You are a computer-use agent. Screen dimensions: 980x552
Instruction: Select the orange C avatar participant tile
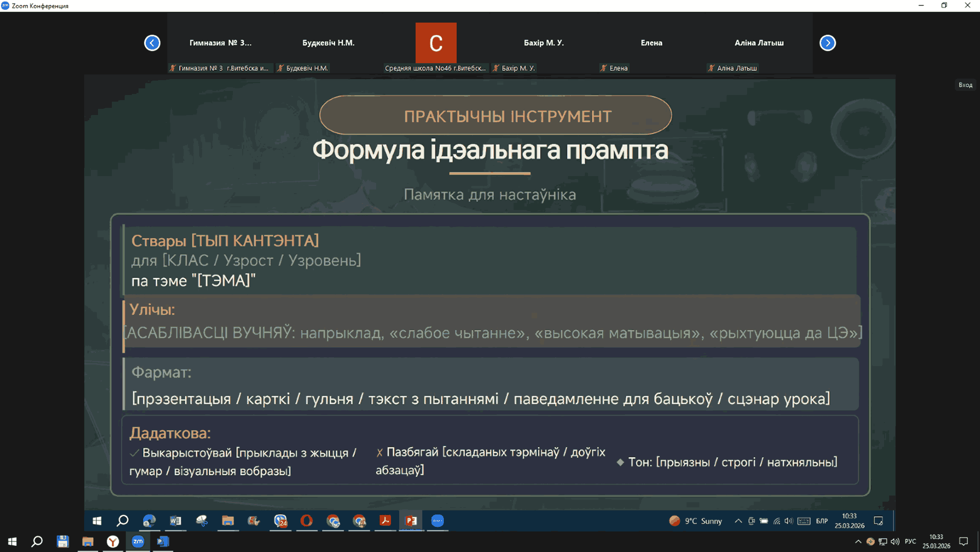(x=436, y=43)
